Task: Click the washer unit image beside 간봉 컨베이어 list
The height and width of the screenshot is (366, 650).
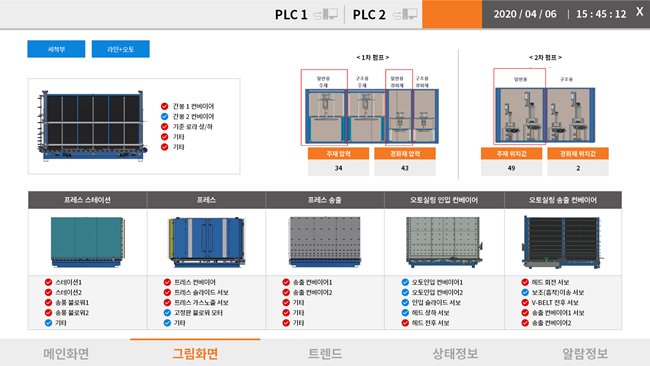Action: [92, 126]
